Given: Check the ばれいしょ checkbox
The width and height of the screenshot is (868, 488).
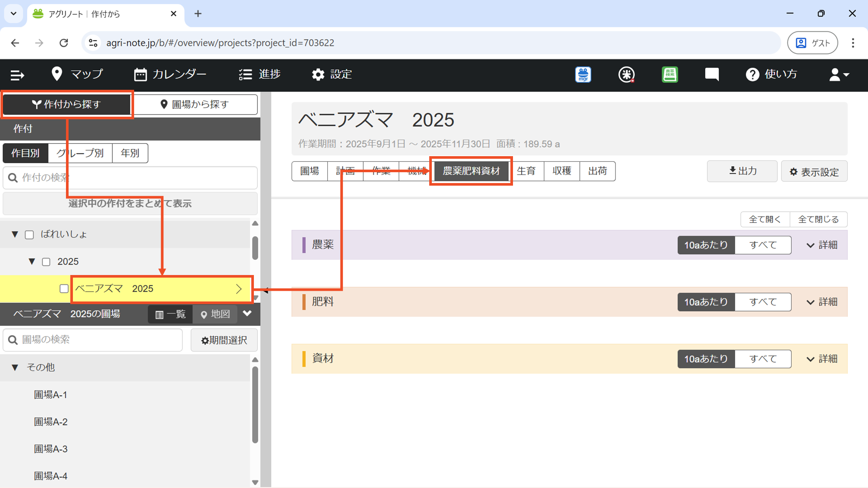Looking at the screenshot, I should pos(30,235).
